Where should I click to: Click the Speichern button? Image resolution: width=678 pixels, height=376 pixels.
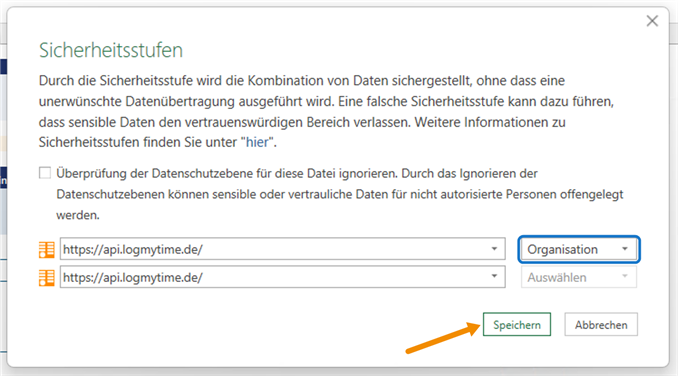click(x=517, y=325)
